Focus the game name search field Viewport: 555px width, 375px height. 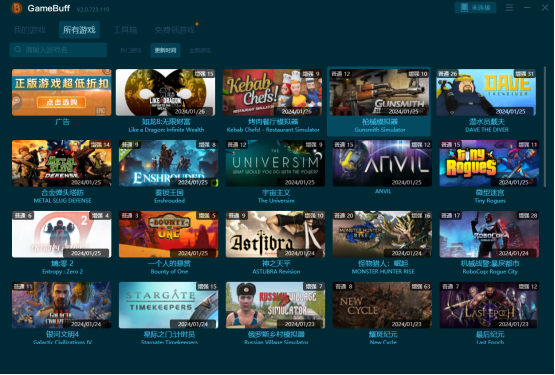pos(58,50)
